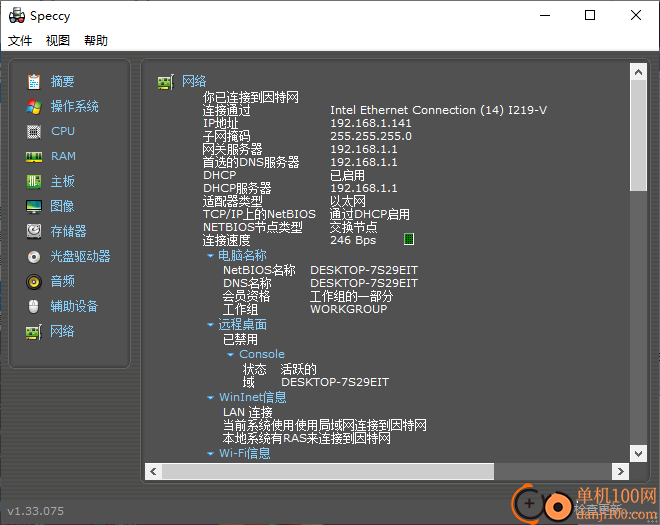Select 主板 label in the sidebar
This screenshot has height=525, width=660.
coord(62,181)
